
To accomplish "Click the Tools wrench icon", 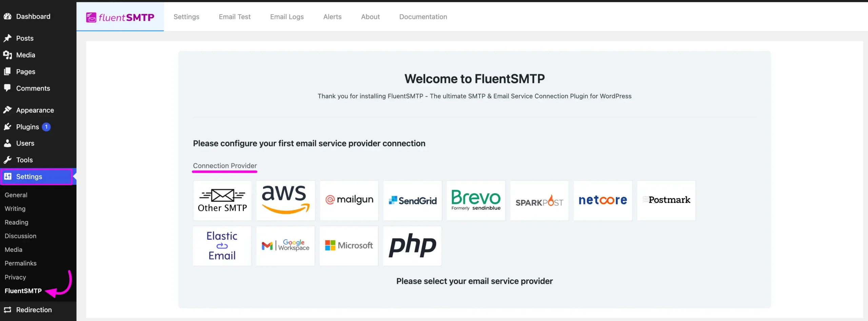I will tap(7, 160).
